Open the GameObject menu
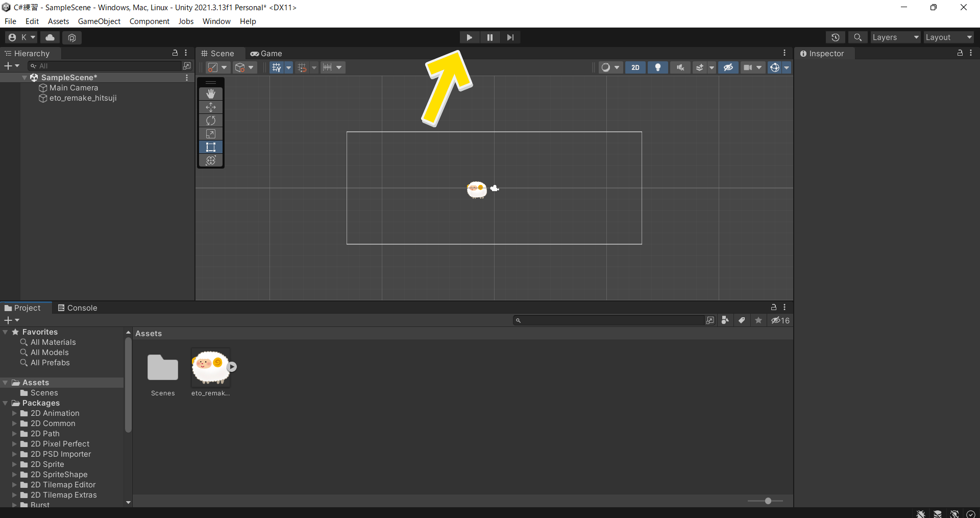Image resolution: width=980 pixels, height=518 pixels. 99,21
